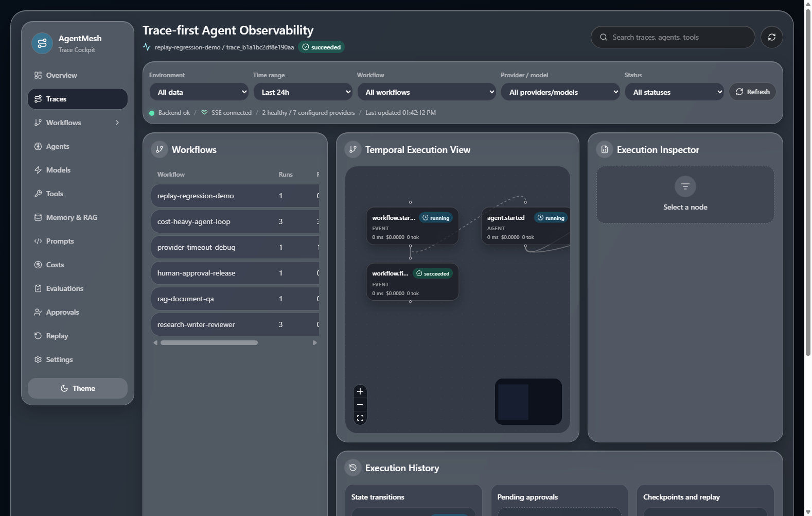
Task: Click the Execution History header icon
Action: tap(353, 468)
